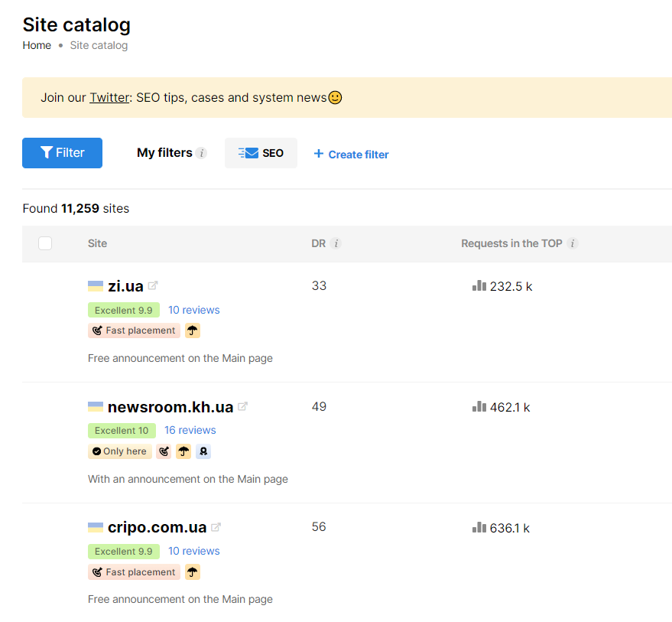Click the bar chart icon beside 636.1 k
This screenshot has height=622, width=672.
pyautogui.click(x=479, y=527)
